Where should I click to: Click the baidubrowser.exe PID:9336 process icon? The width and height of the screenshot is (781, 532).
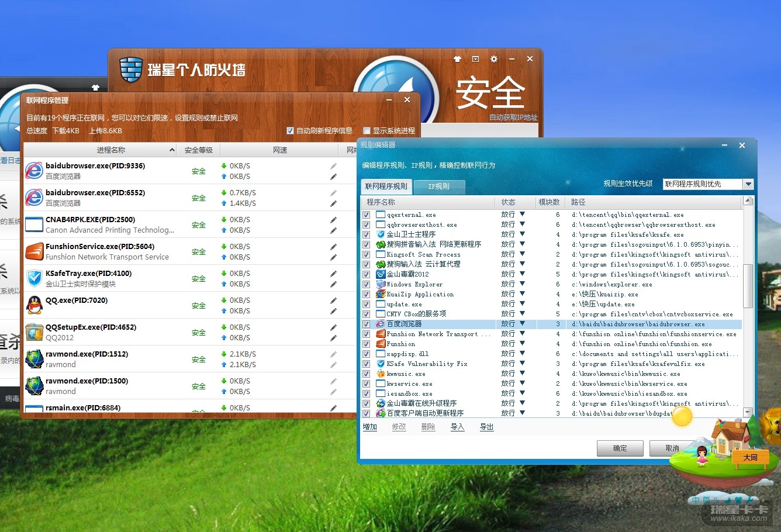tap(34, 171)
